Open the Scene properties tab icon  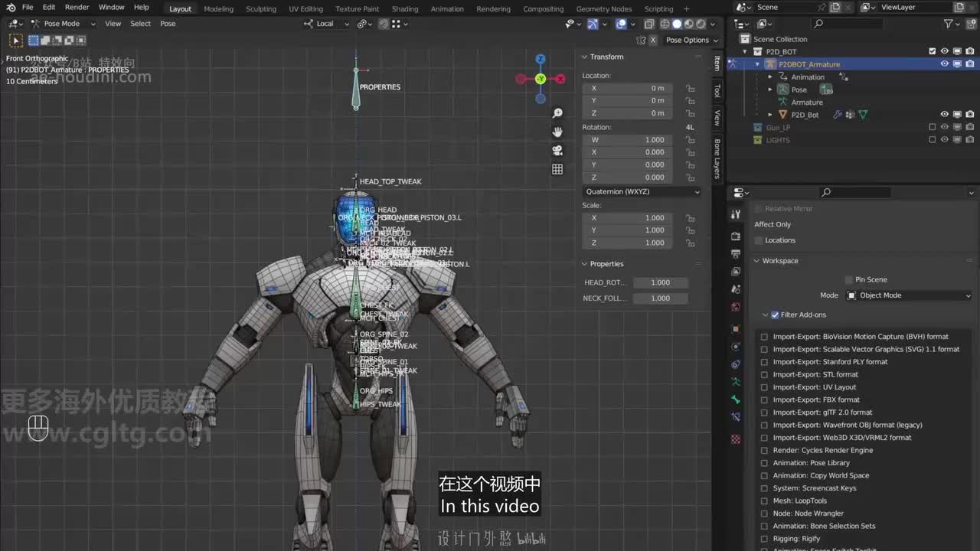coord(736,289)
